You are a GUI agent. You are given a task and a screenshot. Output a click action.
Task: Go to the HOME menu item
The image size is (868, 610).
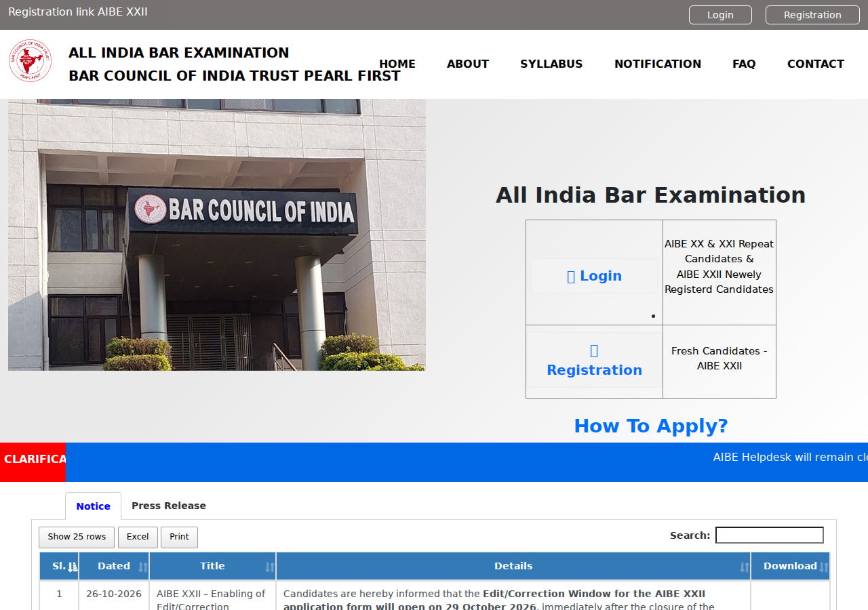click(x=397, y=64)
